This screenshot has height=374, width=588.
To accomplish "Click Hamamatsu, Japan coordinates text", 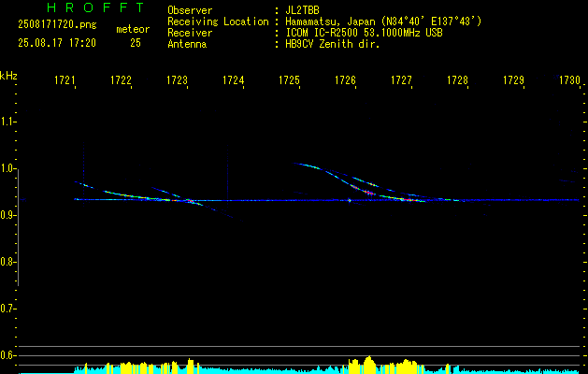I will coord(383,22).
